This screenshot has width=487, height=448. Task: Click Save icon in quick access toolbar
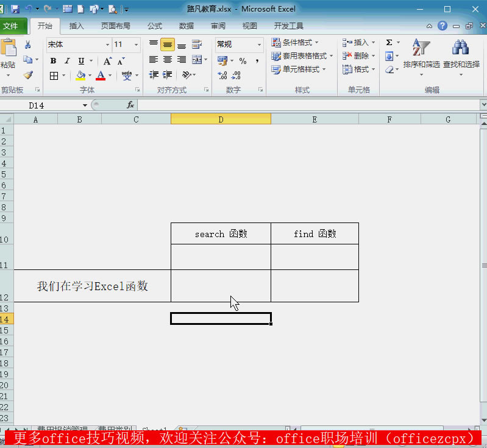tap(15, 9)
